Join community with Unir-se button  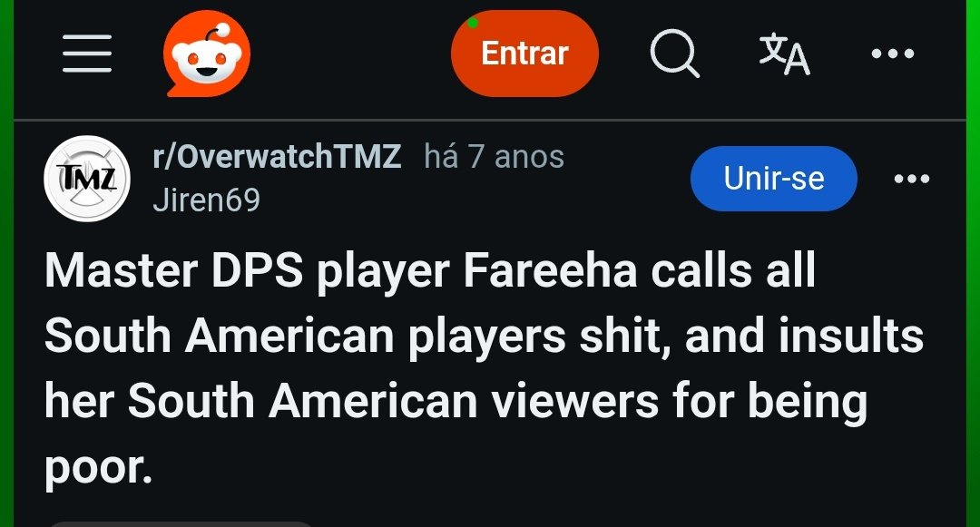[x=773, y=179]
